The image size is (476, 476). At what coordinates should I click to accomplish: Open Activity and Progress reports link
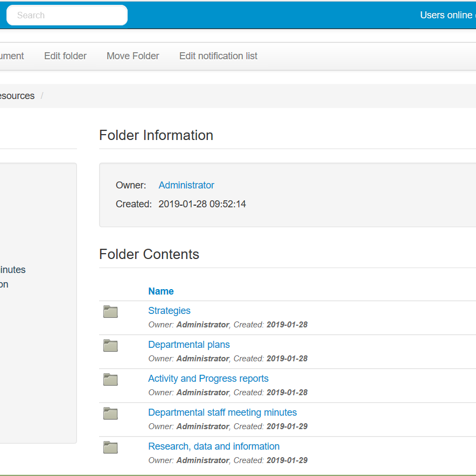click(208, 379)
